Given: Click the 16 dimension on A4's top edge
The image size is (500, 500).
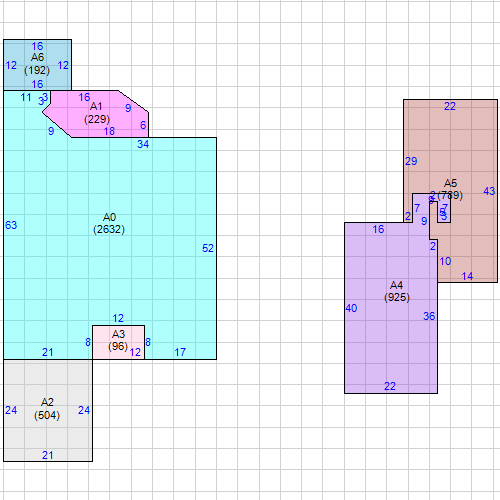Looking at the screenshot, I should [x=378, y=229].
